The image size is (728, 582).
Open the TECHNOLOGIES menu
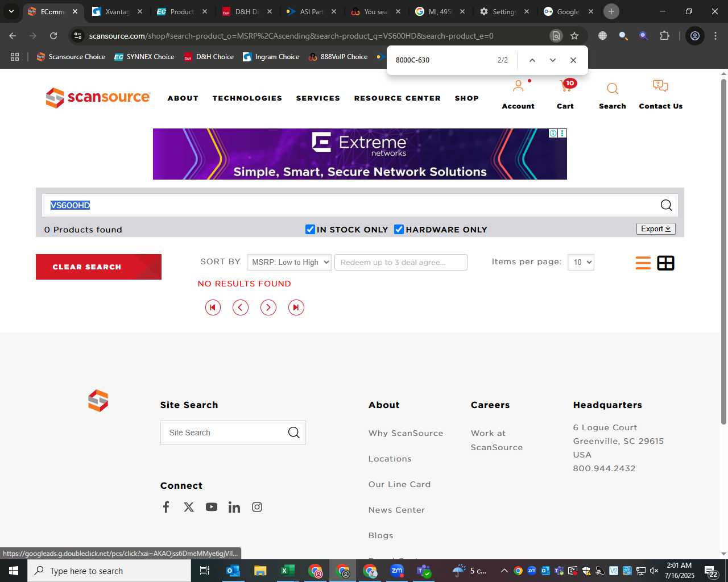247,98
